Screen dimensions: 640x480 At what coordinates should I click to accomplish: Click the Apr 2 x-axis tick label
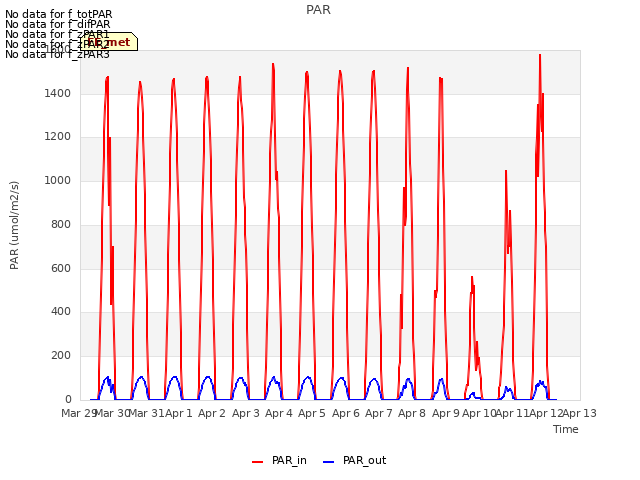point(212,413)
